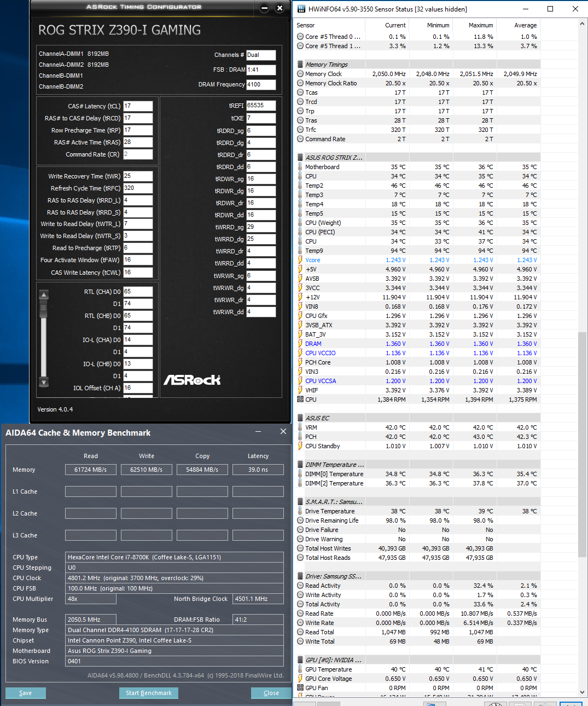Minimize the ASRock Timing Configurator window
Viewport: 588px width, 706px height.
[265, 8]
